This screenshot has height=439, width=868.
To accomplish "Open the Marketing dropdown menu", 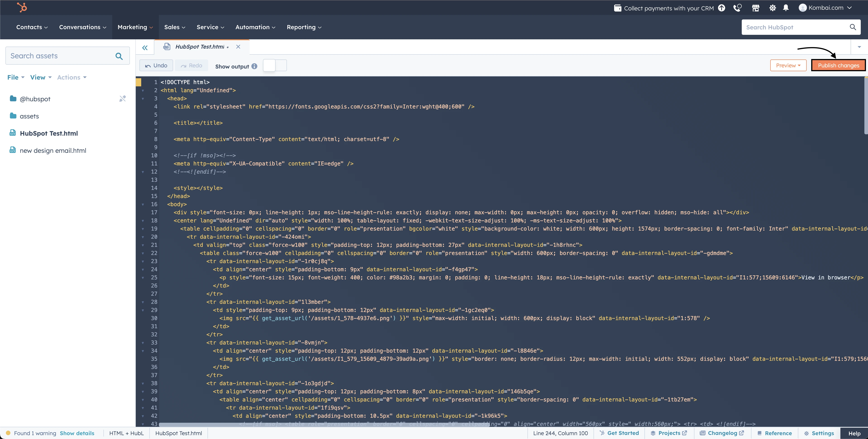I will (135, 27).
